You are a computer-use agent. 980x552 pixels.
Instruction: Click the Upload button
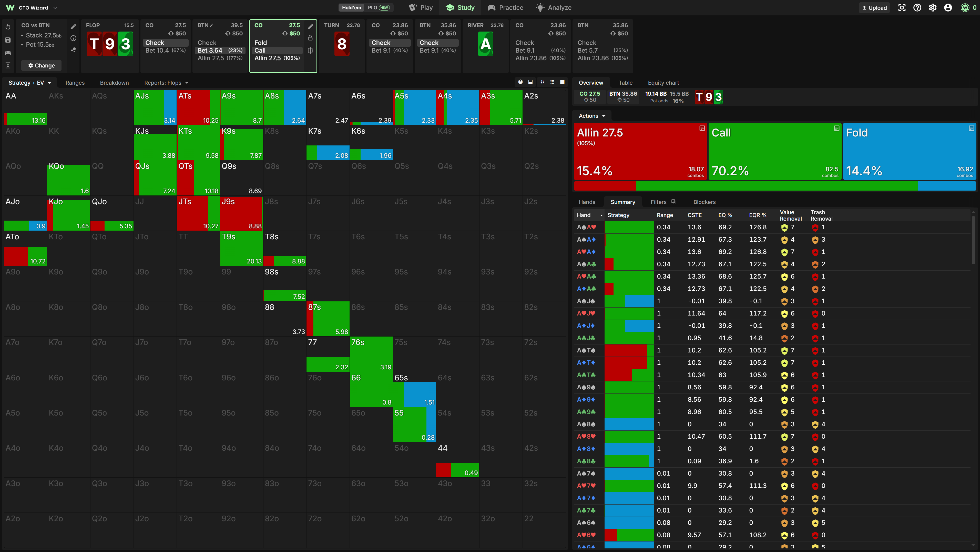click(x=874, y=8)
